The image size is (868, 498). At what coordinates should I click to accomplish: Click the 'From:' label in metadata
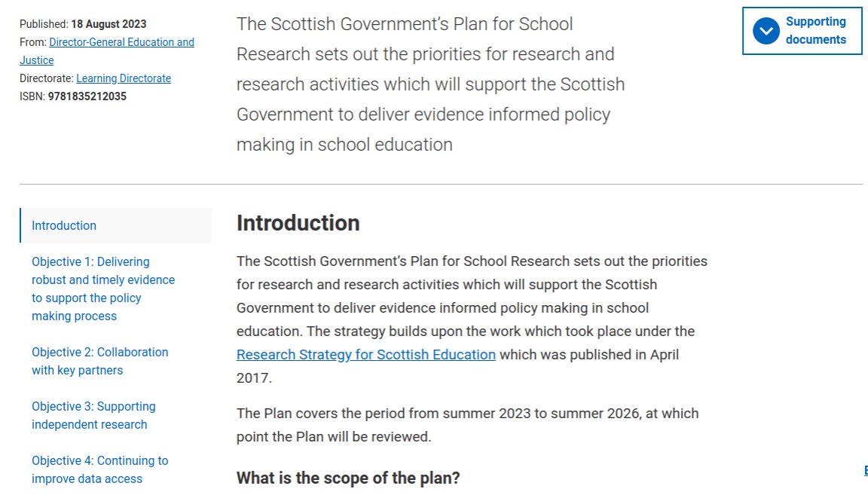click(x=33, y=42)
